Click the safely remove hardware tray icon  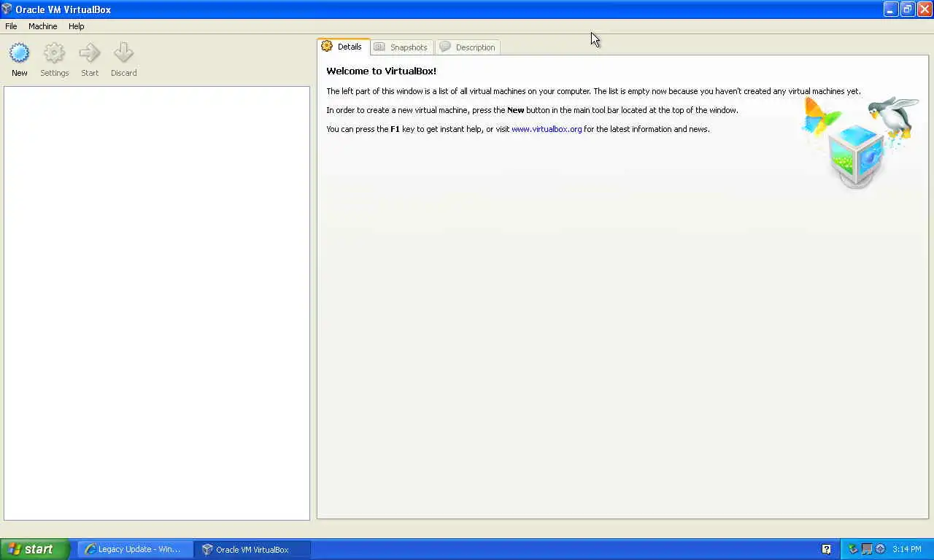(854, 549)
